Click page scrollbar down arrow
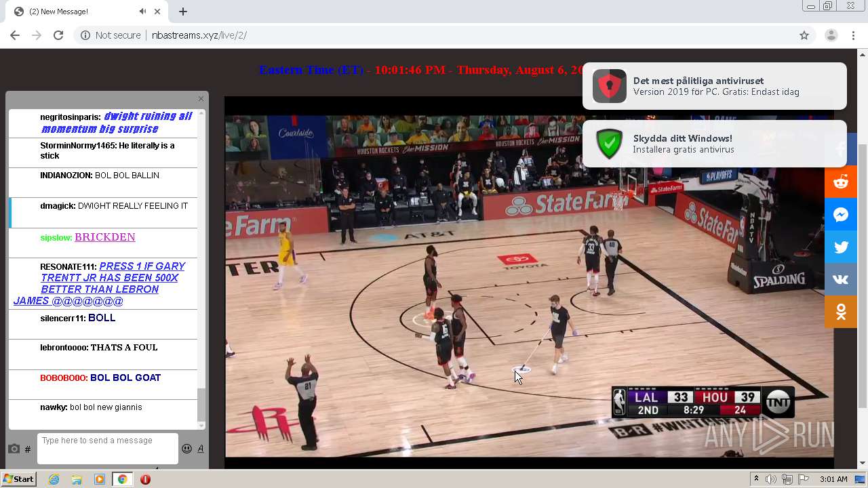This screenshot has height=488, width=868. 863,463
